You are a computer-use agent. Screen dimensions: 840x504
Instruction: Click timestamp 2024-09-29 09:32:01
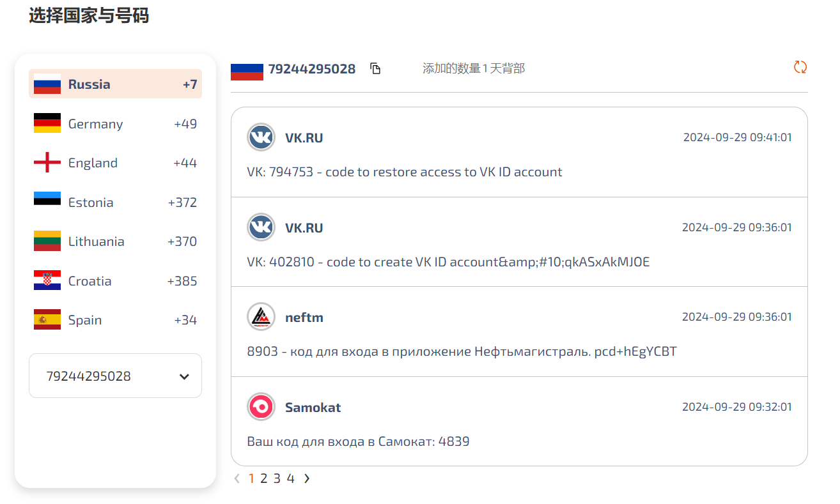[x=737, y=407]
